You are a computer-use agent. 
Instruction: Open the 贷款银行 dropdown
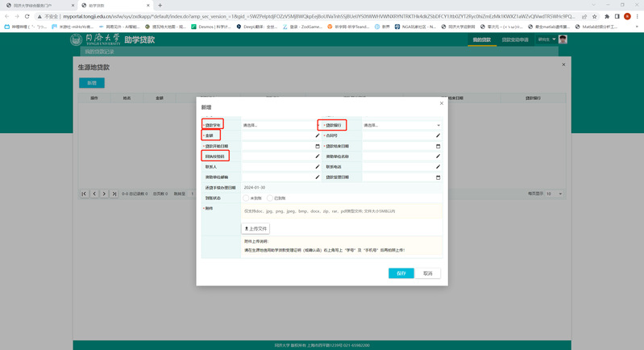tap(401, 125)
